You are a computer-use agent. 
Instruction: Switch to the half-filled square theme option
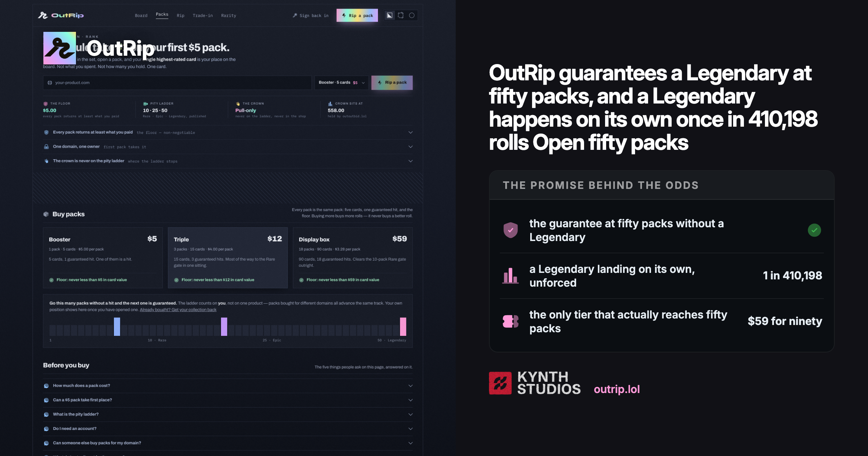(x=390, y=15)
